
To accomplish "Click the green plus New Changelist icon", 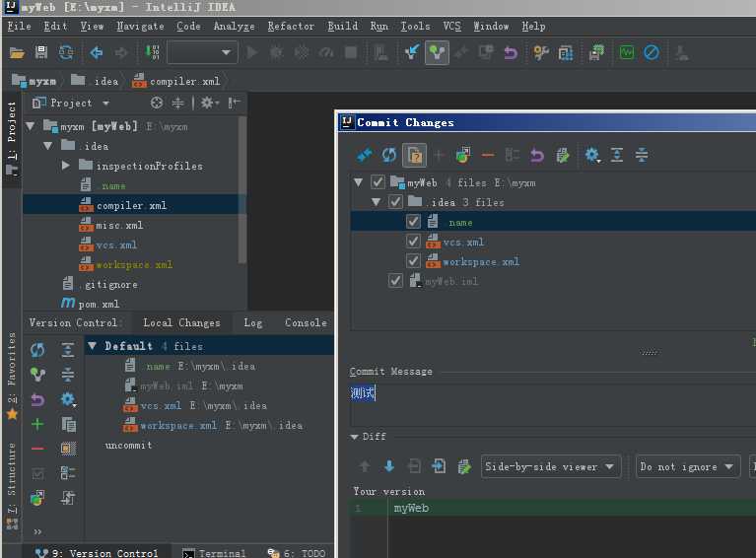I will (x=37, y=424).
